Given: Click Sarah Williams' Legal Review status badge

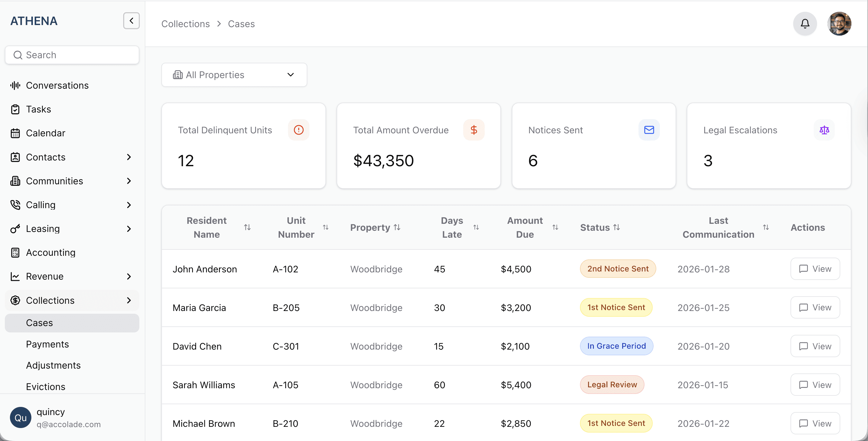Looking at the screenshot, I should (x=612, y=385).
